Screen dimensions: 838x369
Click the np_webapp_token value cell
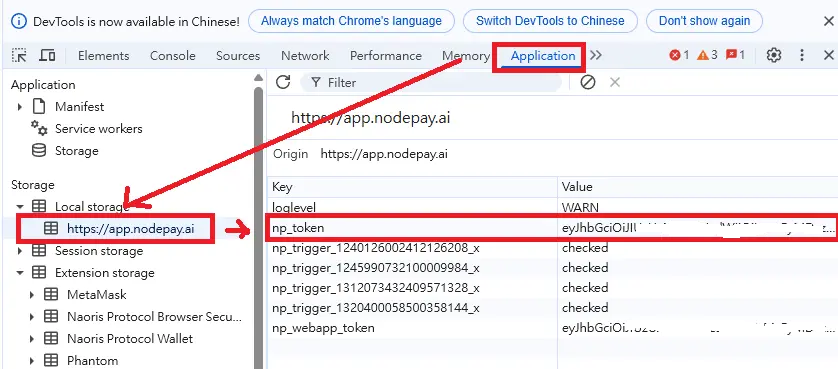(x=697, y=328)
